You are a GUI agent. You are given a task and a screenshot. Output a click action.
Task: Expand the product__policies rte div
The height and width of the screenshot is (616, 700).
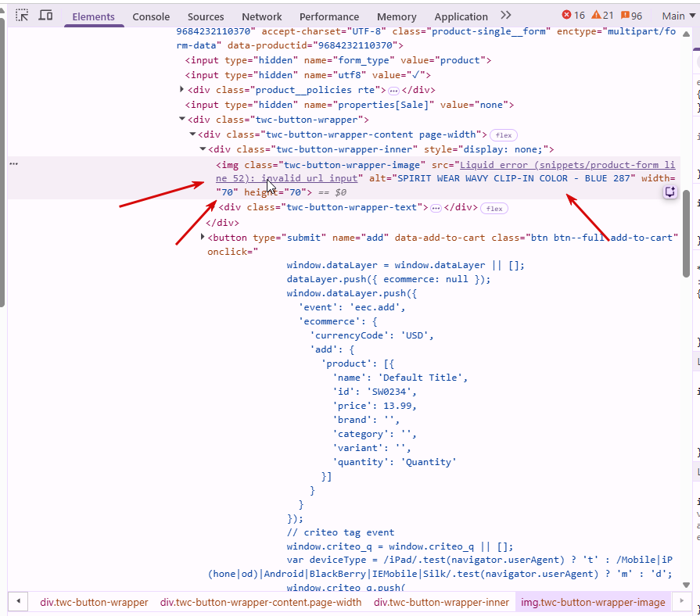point(181,89)
